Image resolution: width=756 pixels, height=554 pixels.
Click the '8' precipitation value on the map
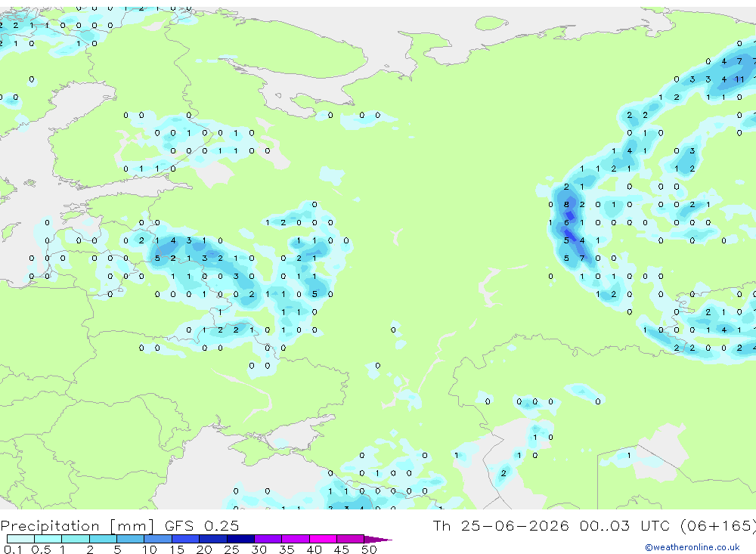pyautogui.click(x=566, y=204)
